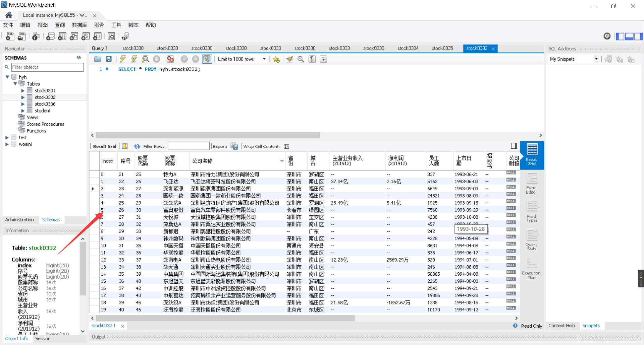Screen dimensions: 644x345
Task: Open the Field Types view
Action: click(532, 211)
